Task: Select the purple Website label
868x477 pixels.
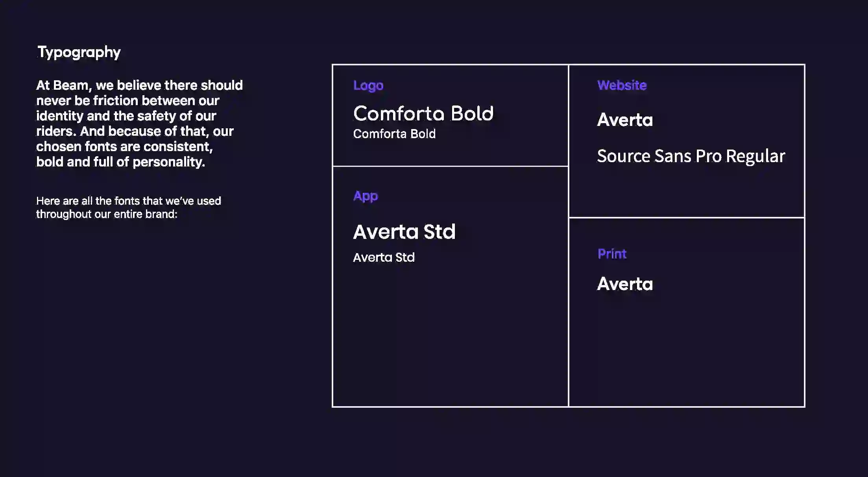Action: tap(622, 85)
